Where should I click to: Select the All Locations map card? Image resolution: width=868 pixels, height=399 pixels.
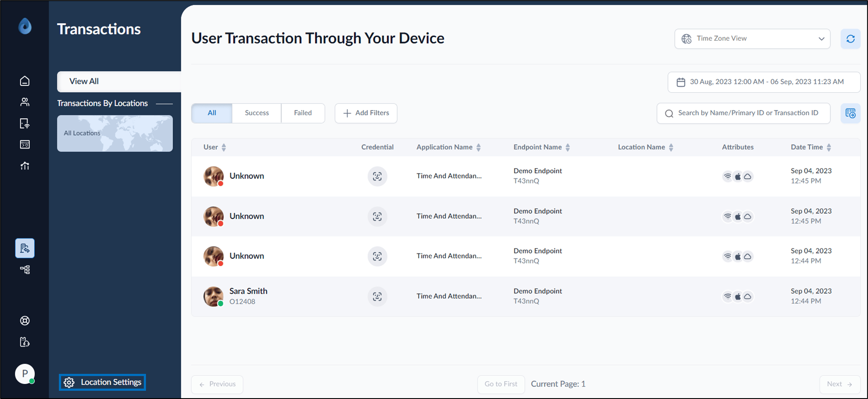click(115, 133)
